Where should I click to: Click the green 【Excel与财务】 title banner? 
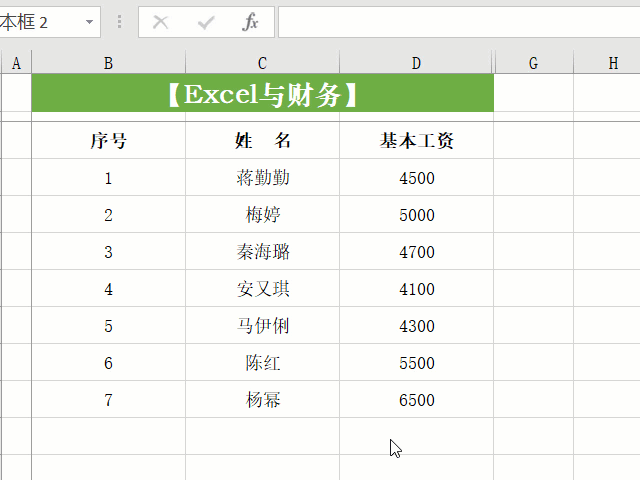tap(262, 93)
